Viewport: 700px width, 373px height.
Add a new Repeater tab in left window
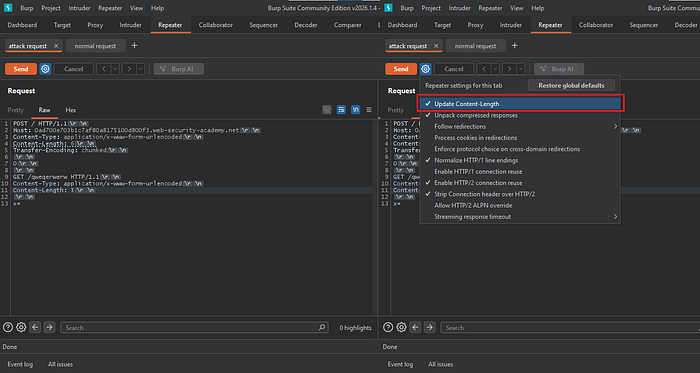coord(134,46)
